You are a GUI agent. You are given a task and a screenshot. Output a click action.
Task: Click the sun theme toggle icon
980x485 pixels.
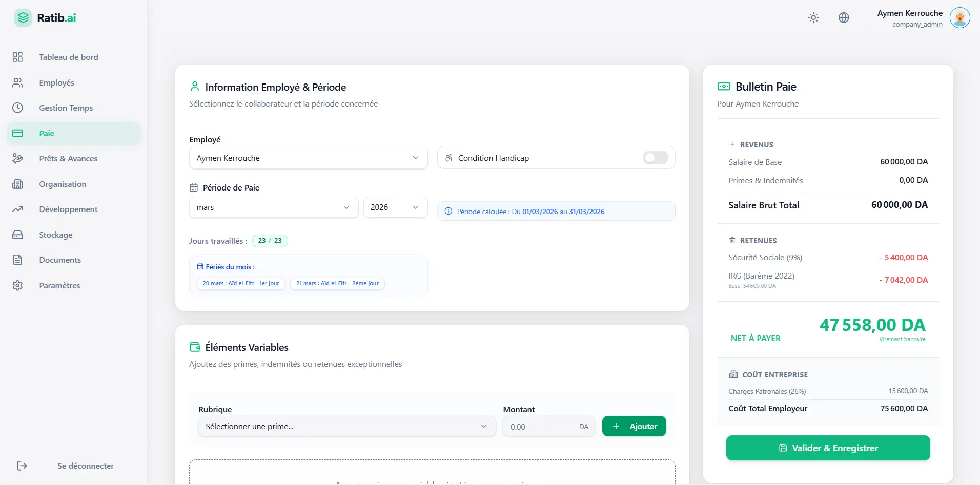coord(813,18)
